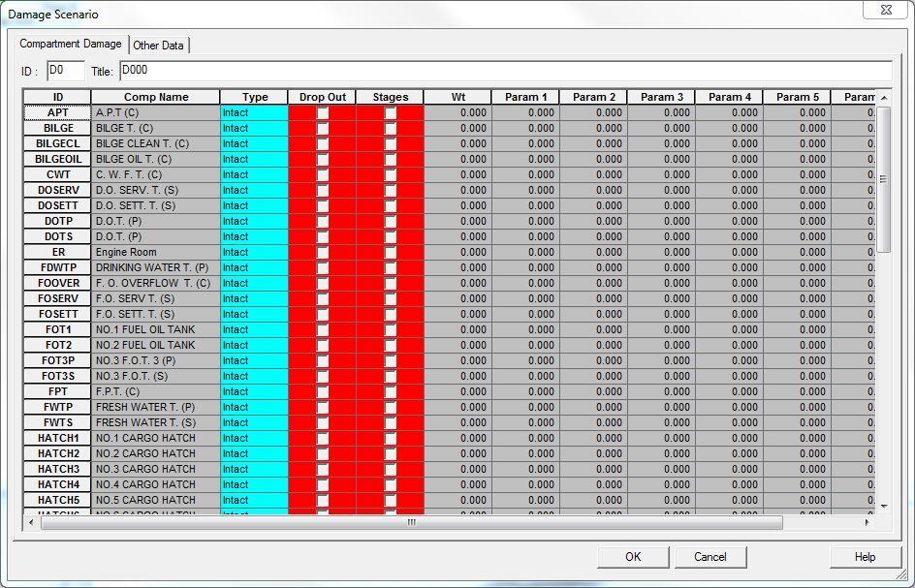Check Drop Out for the FPT row

coord(322,391)
